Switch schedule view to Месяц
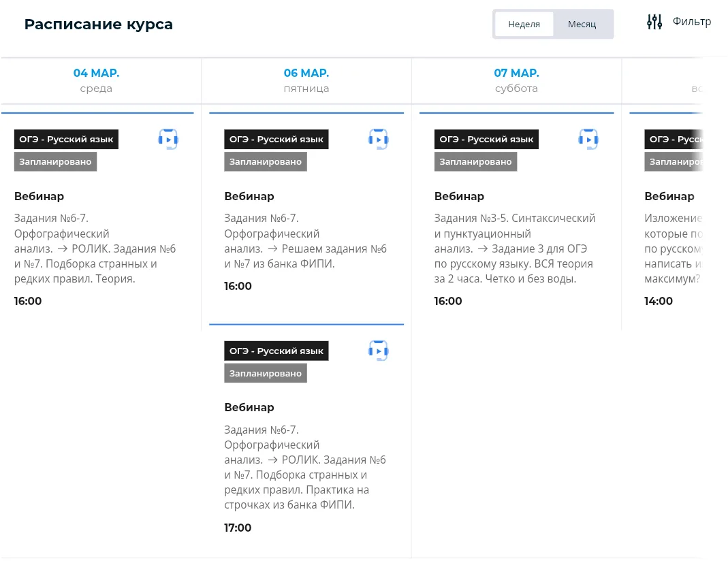This screenshot has width=728, height=561. (582, 24)
